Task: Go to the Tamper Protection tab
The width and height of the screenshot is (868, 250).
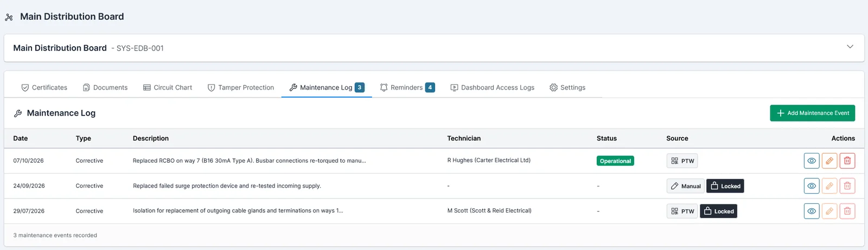Action: (241, 87)
